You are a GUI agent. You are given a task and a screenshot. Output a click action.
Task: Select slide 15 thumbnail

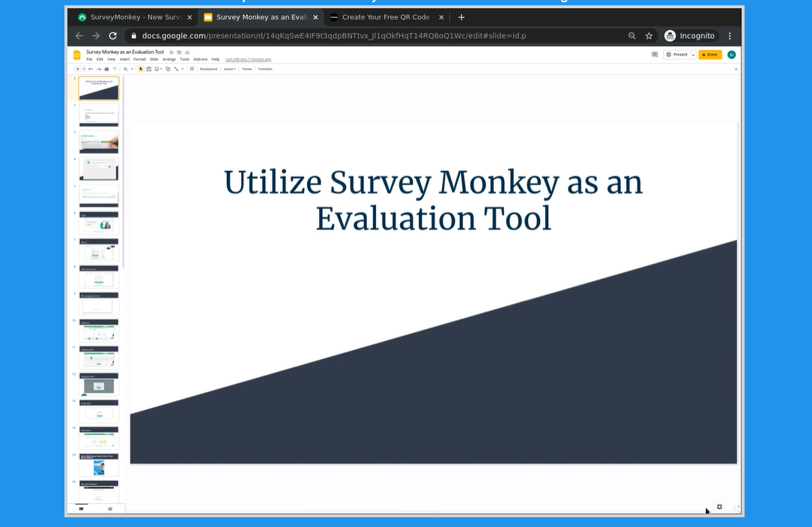pyautogui.click(x=99, y=464)
